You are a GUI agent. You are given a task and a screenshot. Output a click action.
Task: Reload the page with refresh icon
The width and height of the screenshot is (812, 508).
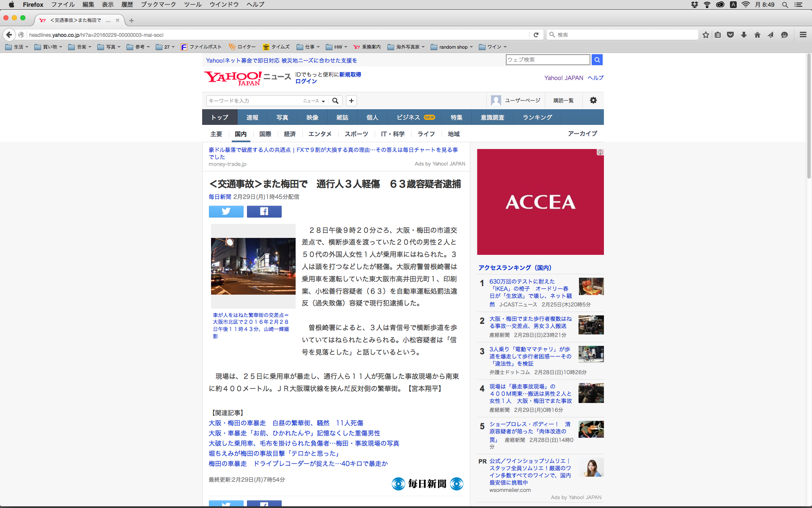(x=536, y=35)
